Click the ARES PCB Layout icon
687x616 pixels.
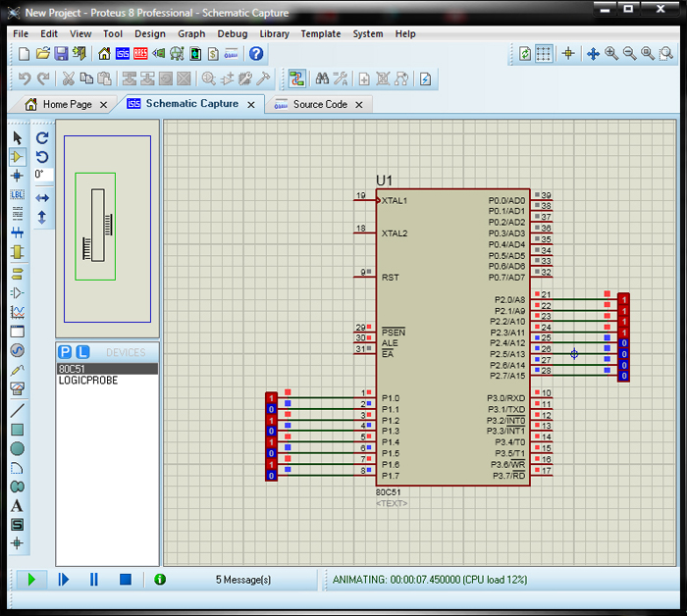[140, 54]
